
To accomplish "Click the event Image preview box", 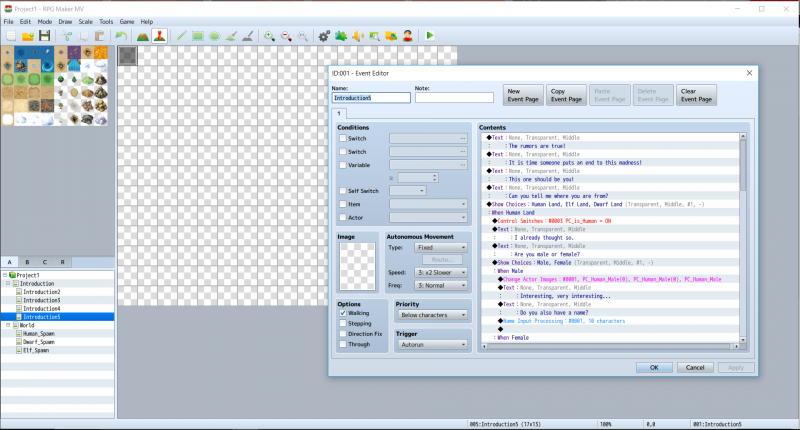I will coord(357,266).
